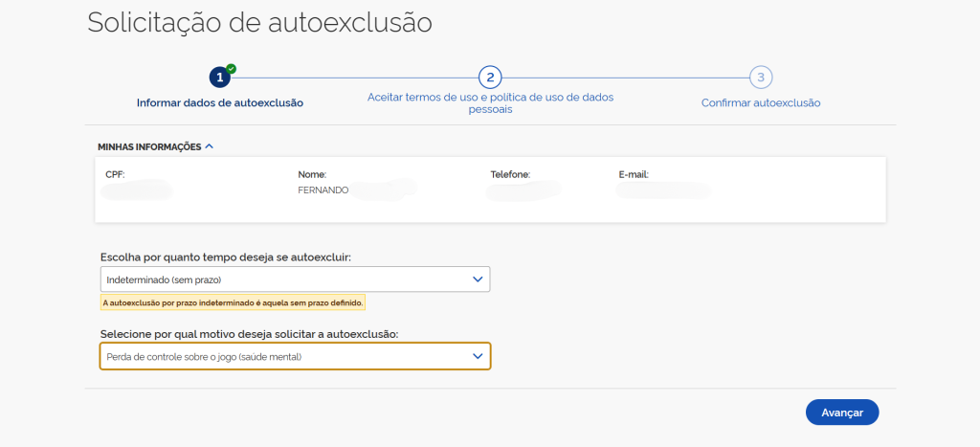This screenshot has width=980, height=447.
Task: Collapse the Minhas Informações section chevron
Action: [210, 146]
